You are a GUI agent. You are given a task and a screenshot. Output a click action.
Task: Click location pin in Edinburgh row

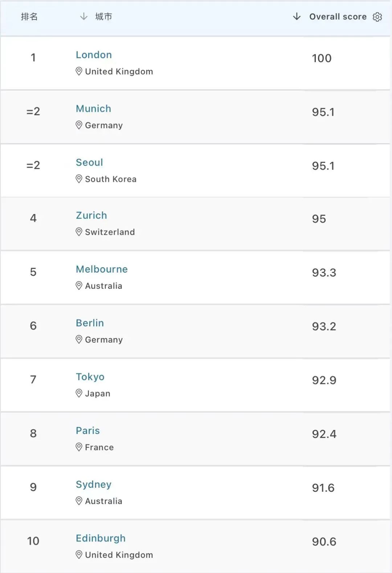79,554
